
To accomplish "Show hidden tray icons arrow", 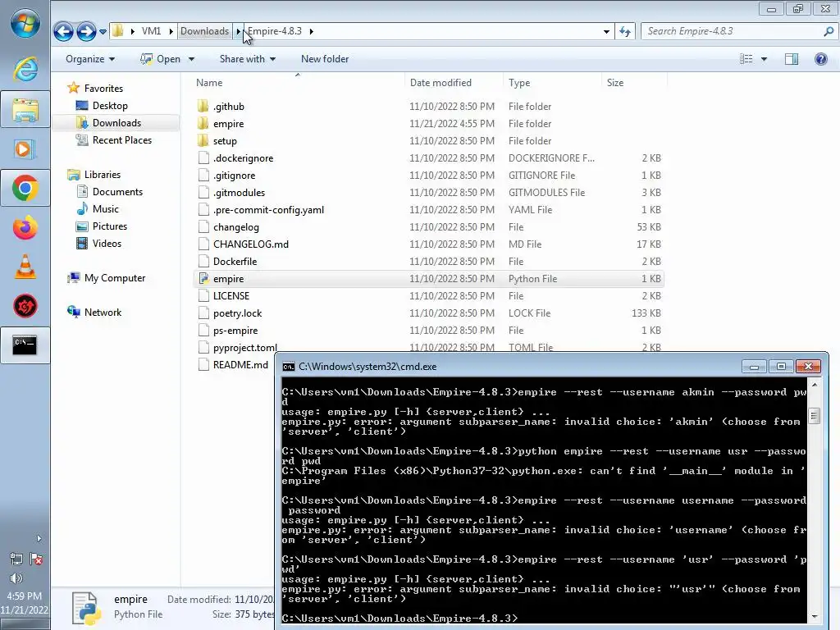I will point(38,538).
